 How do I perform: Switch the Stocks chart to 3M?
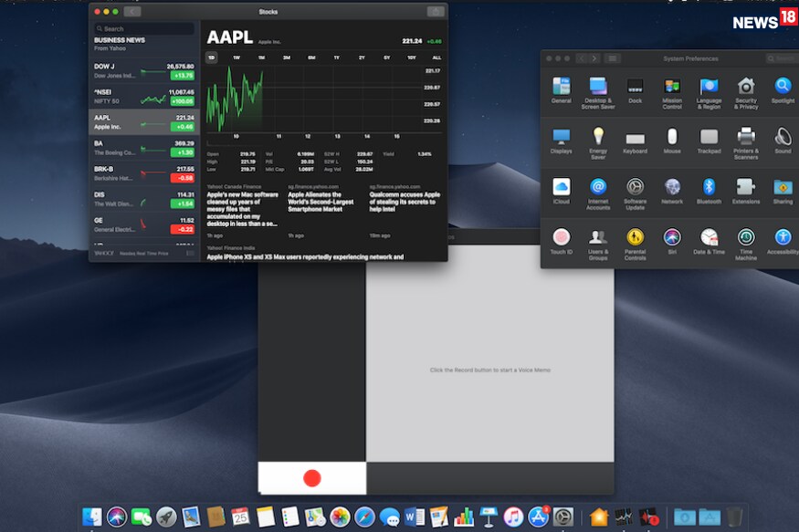tap(287, 57)
